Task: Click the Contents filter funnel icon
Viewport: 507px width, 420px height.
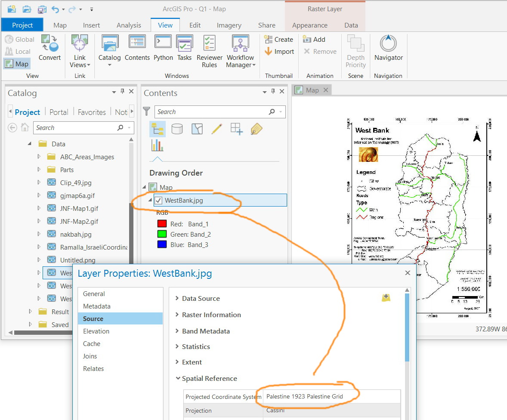Action: tap(146, 111)
